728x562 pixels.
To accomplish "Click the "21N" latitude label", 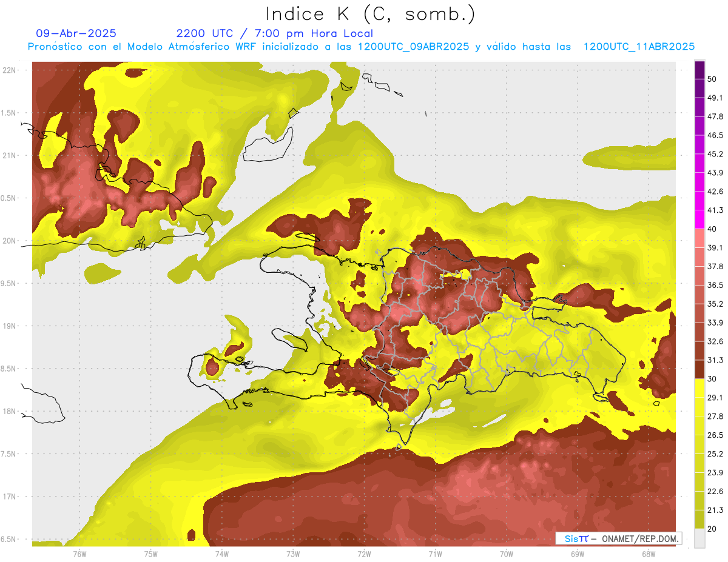I will click(9, 155).
